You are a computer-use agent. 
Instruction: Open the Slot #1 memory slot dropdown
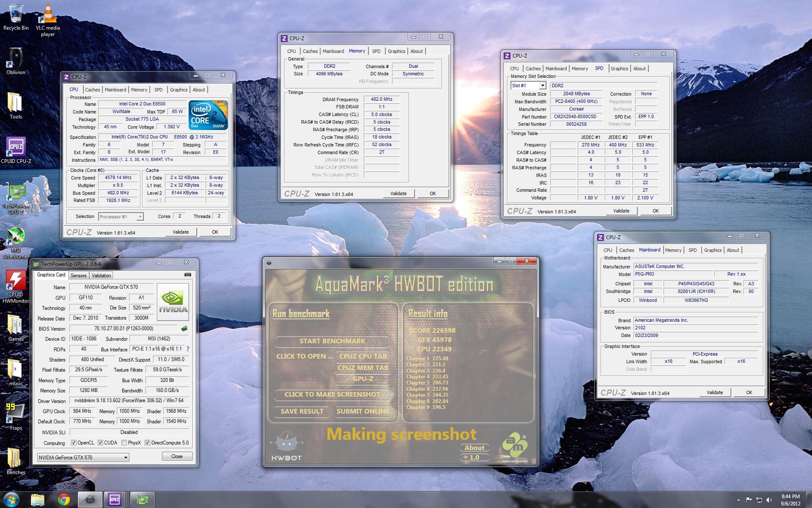pyautogui.click(x=528, y=86)
